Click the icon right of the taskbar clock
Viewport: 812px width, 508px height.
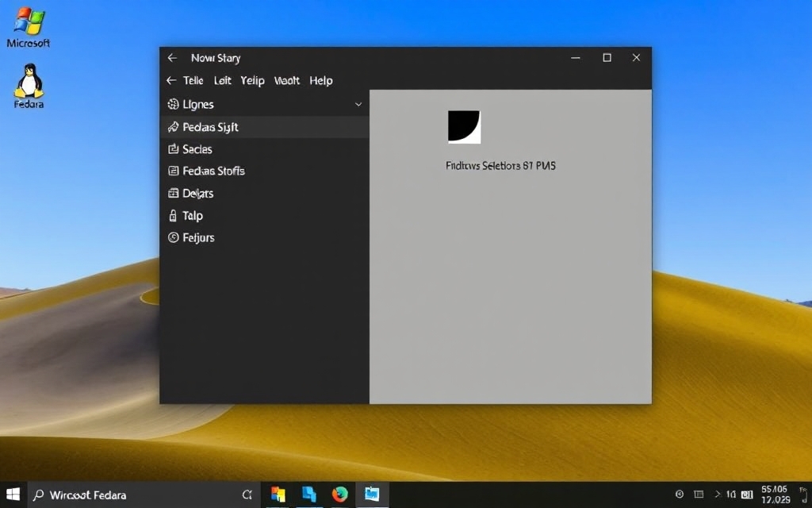(804, 495)
